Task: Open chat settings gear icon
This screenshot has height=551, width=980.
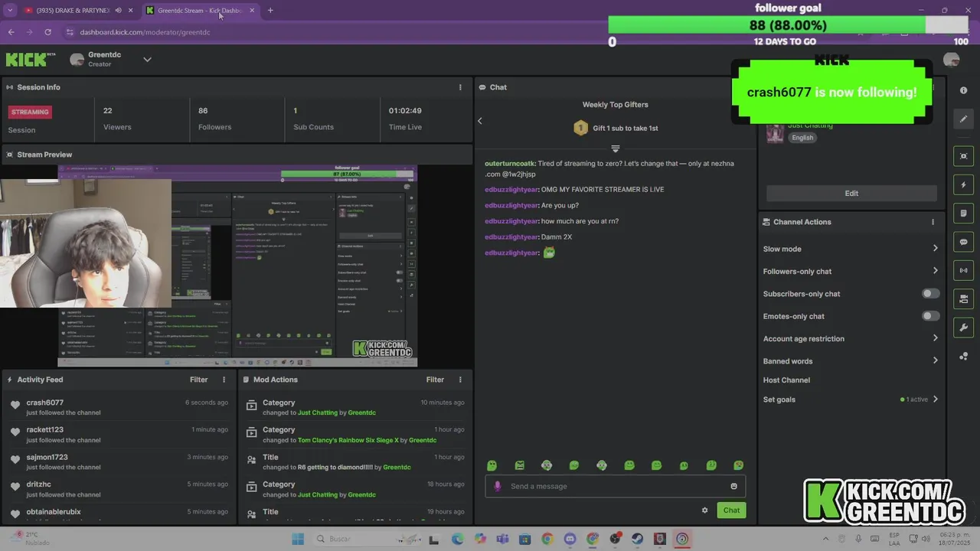Action: pos(705,510)
